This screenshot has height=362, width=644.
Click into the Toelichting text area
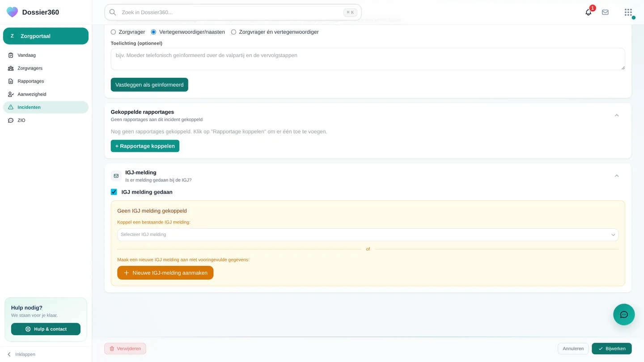coord(368,59)
